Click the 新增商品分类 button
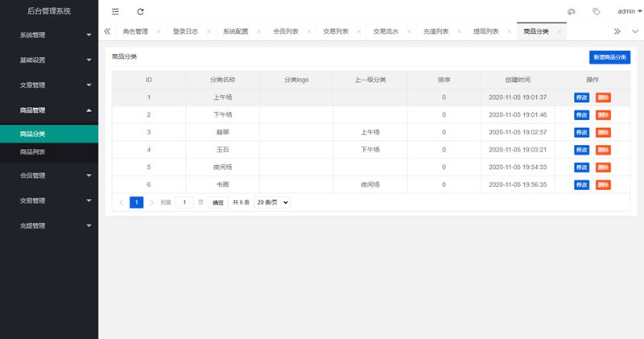Image resolution: width=644 pixels, height=339 pixels. coord(609,57)
